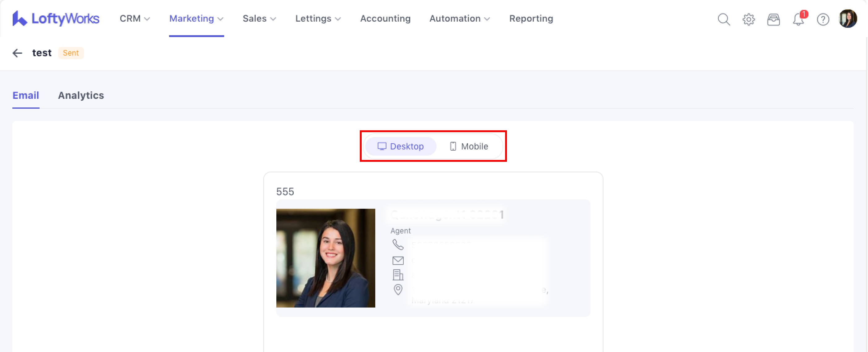
Task: Open the inbox tray icon
Action: point(773,19)
